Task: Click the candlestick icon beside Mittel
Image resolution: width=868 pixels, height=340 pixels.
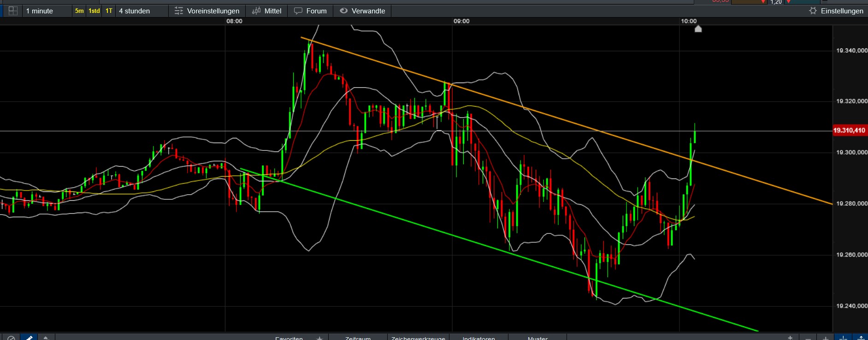Action: pyautogui.click(x=256, y=11)
